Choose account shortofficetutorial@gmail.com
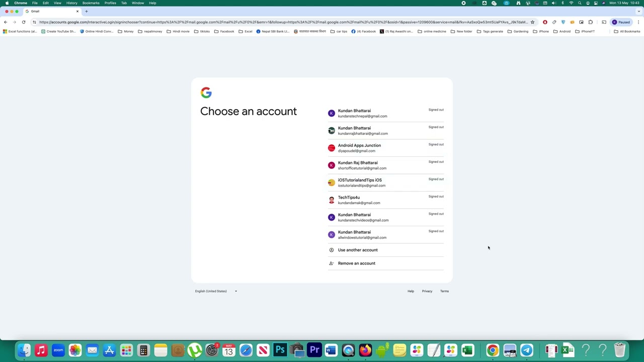The width and height of the screenshot is (644, 362). pos(386,165)
